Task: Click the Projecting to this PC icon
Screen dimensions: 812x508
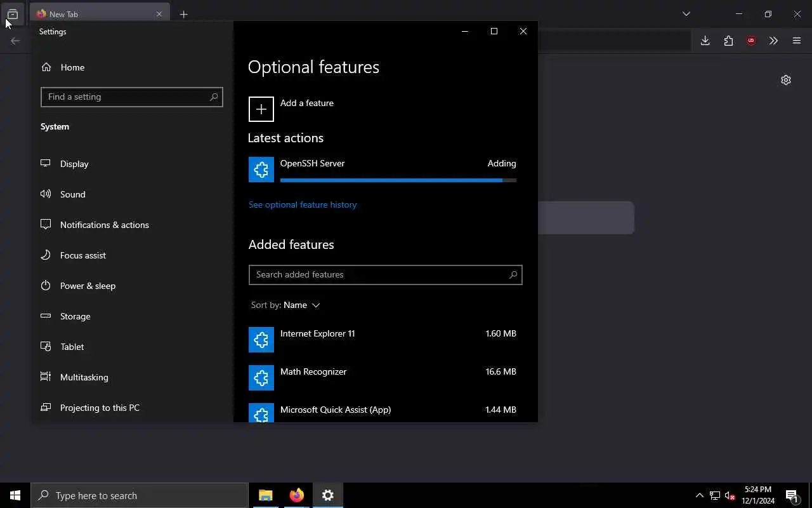Action: (x=46, y=407)
